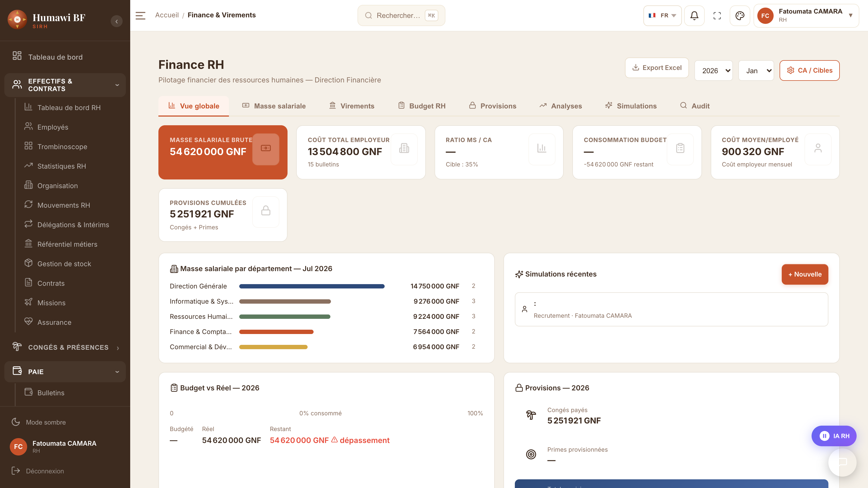Screen dimensions: 868x488
Task: Open Recrutement simulation entry
Action: click(x=671, y=309)
